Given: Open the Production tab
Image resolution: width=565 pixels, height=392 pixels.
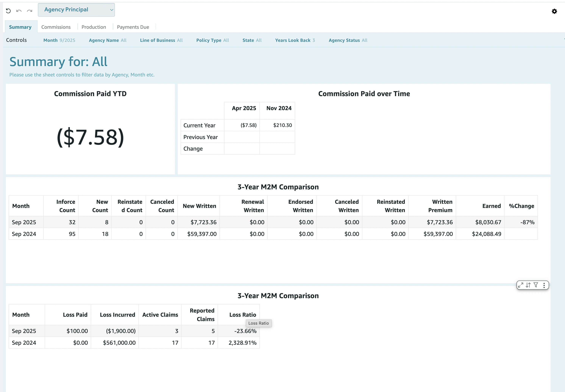Looking at the screenshot, I should (x=94, y=27).
